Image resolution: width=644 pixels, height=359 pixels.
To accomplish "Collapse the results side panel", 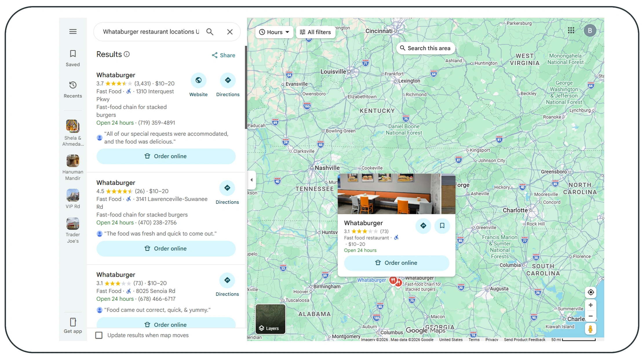I will (251, 180).
